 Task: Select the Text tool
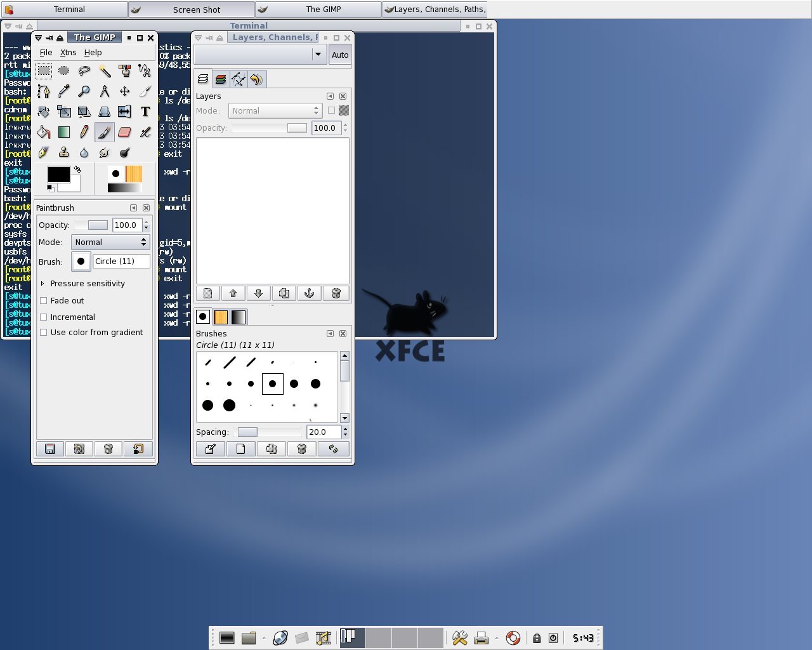click(145, 112)
